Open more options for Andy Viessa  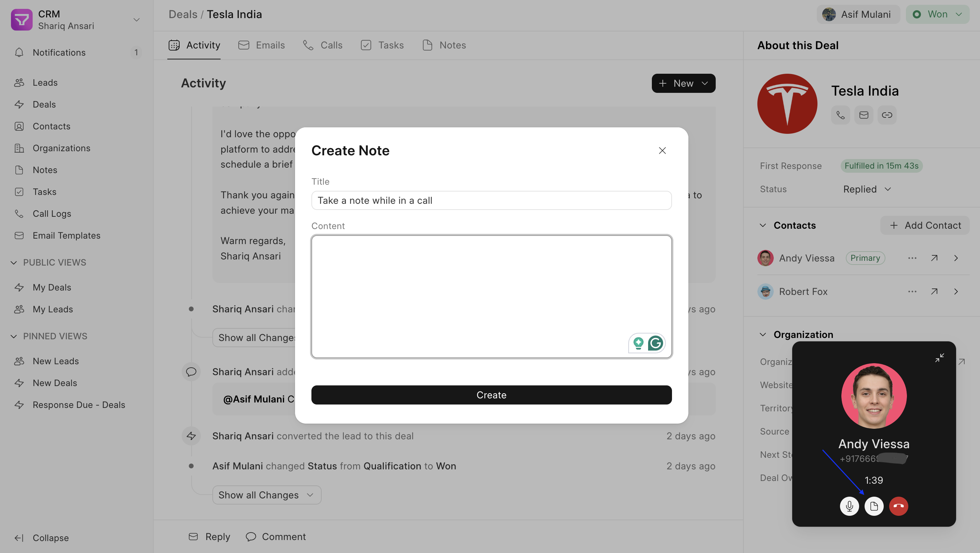[912, 258]
